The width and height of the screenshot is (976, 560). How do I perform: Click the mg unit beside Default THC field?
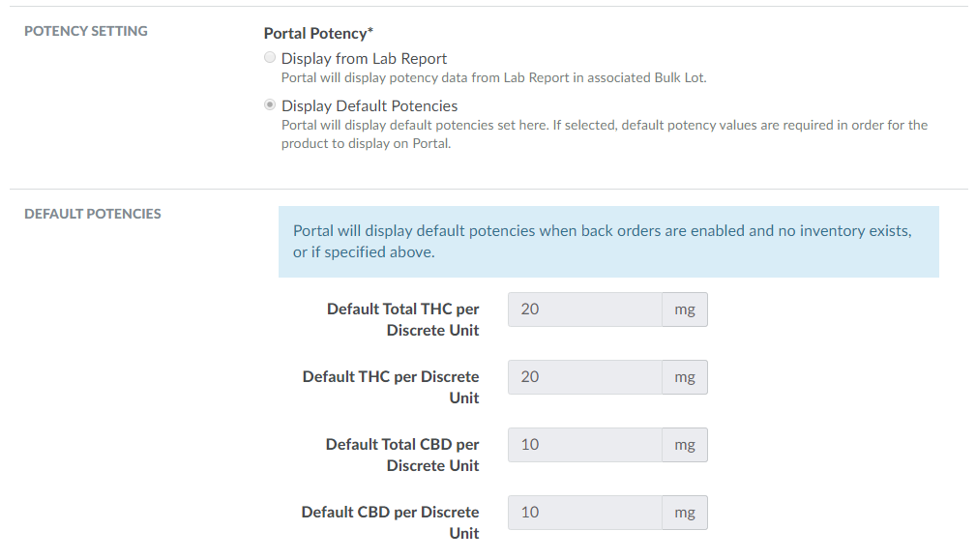pyautogui.click(x=685, y=377)
